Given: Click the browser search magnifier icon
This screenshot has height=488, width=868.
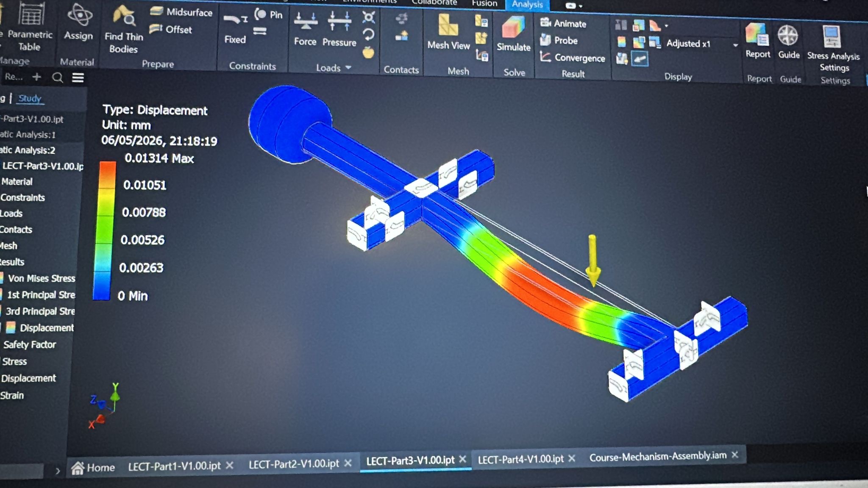Looking at the screenshot, I should pyautogui.click(x=58, y=78).
